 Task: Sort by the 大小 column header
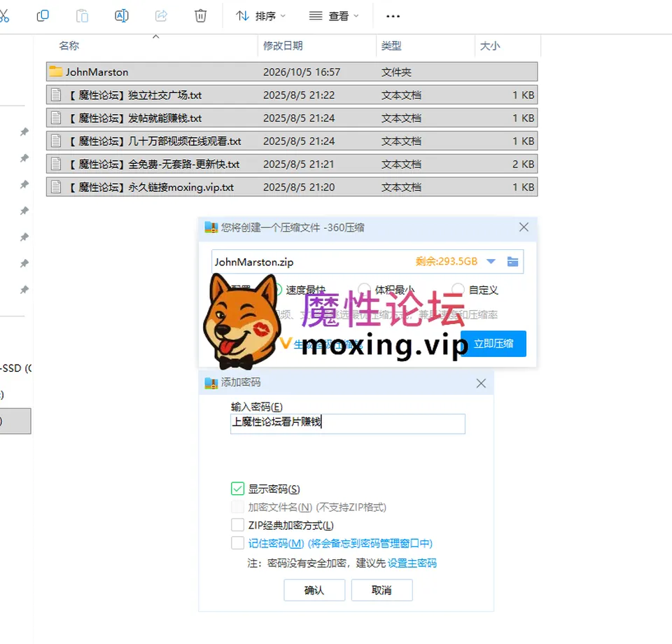point(490,45)
